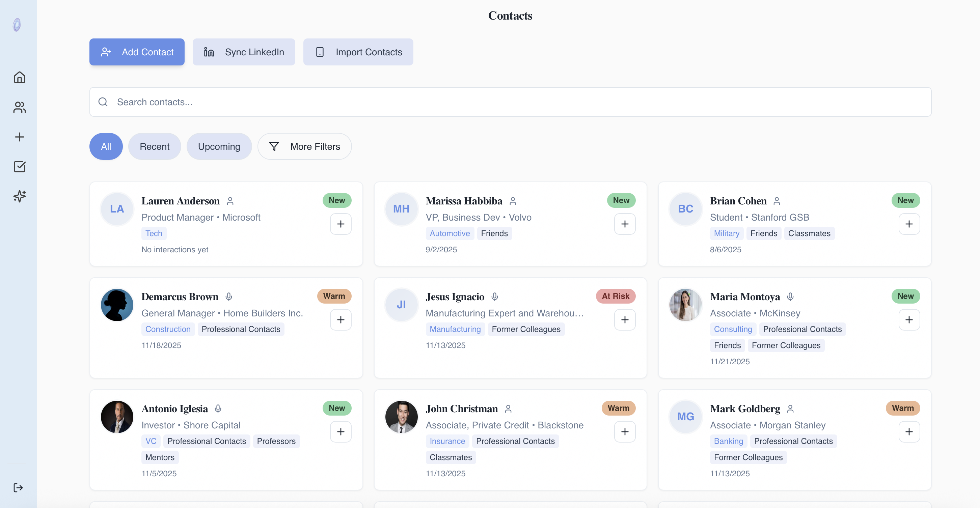Click the Sync LinkedIn button
This screenshot has width=980, height=508.
tap(244, 52)
